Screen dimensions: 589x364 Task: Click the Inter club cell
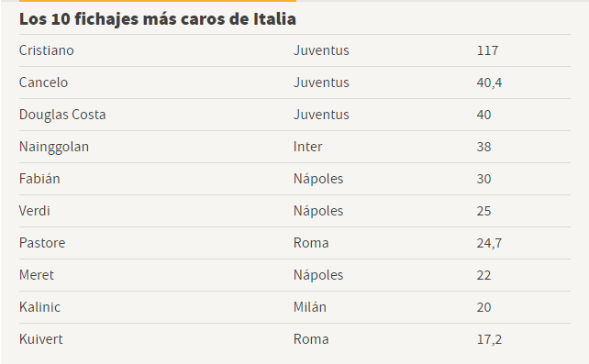pyautogui.click(x=307, y=147)
